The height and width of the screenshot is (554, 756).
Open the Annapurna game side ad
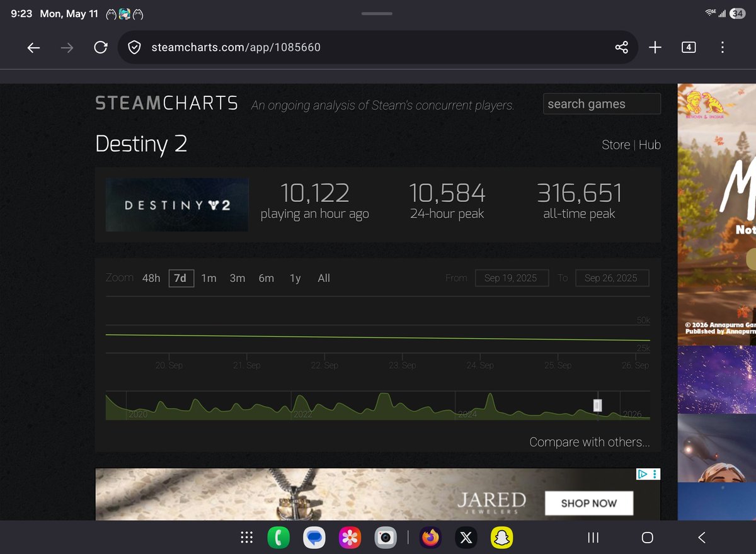(x=717, y=214)
